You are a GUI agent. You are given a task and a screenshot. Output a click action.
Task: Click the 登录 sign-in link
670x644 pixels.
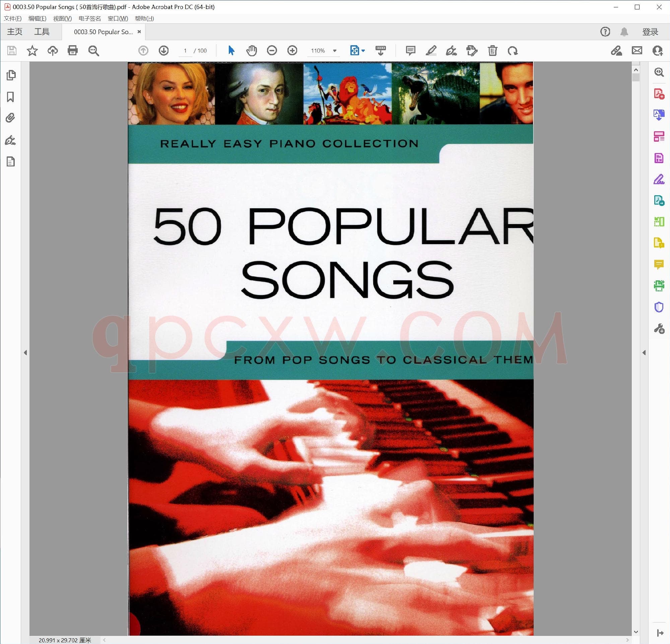point(650,31)
